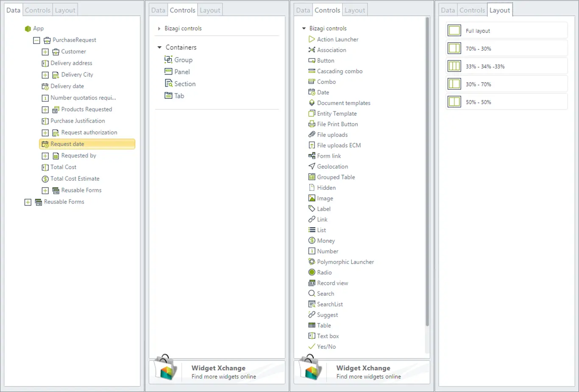This screenshot has width=579, height=392.
Task: Expand the Customer node
Action: [x=45, y=52]
